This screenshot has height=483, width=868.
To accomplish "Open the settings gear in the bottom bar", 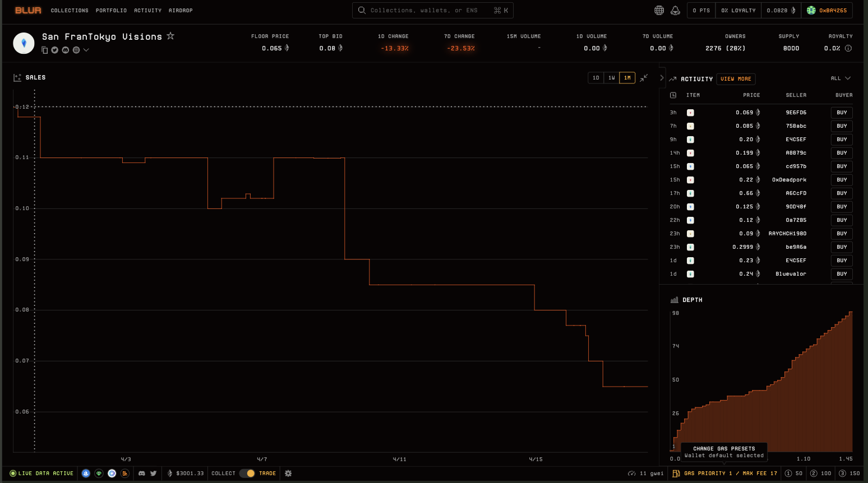I will [x=288, y=473].
